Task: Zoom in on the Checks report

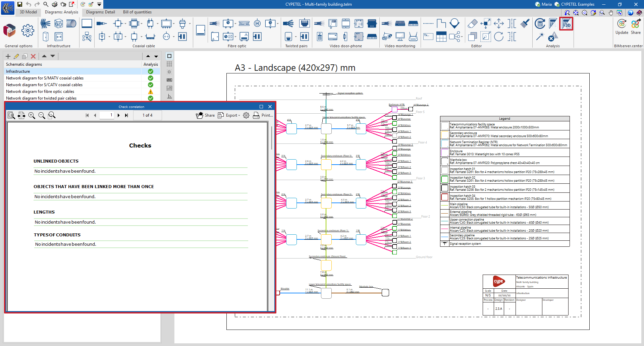Action: point(32,115)
